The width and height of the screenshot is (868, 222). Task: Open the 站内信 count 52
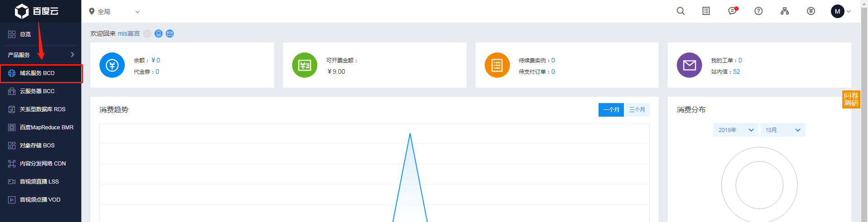pos(736,71)
